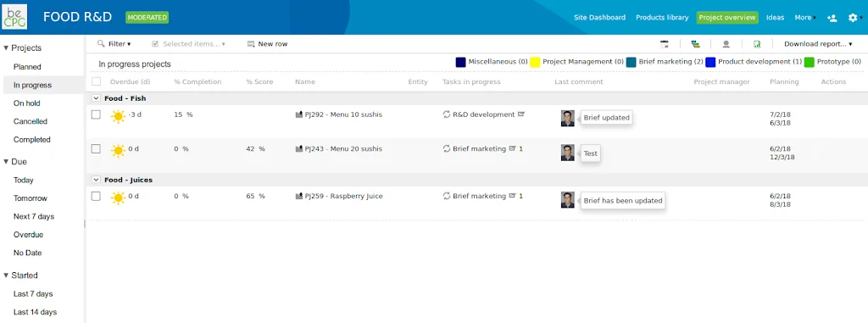Screen dimensions: 868x323
Task: Open project PJ292 - Menu 10 sushis
Action: [x=343, y=114]
